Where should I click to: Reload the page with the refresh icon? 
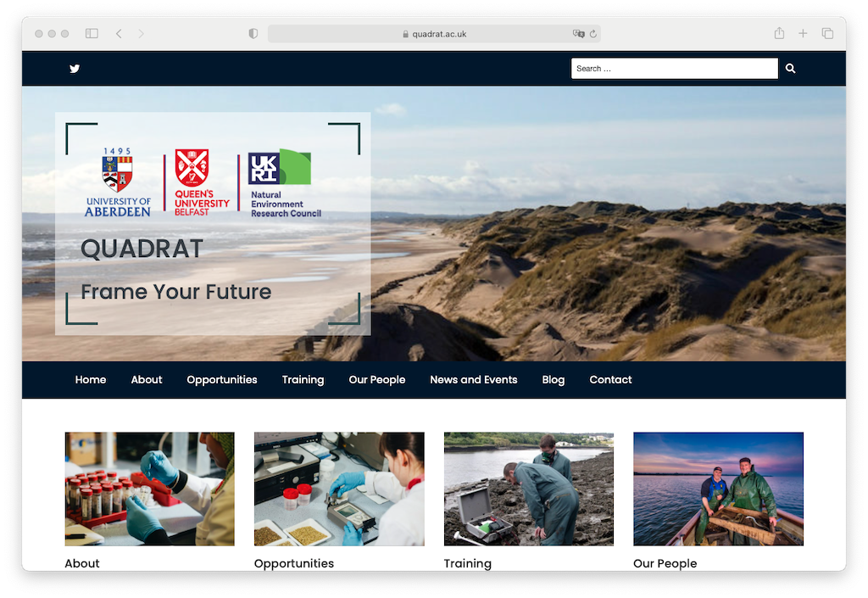click(x=593, y=34)
